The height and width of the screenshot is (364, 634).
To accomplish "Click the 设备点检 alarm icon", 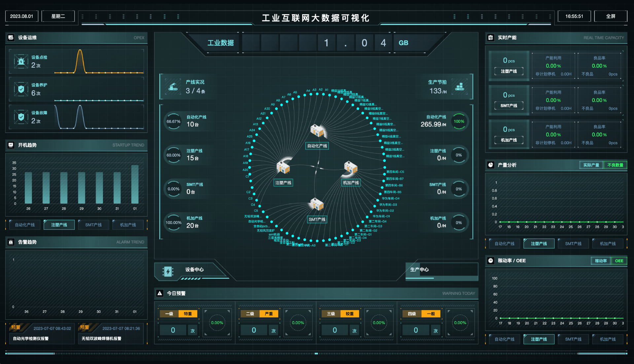I will [x=21, y=61].
